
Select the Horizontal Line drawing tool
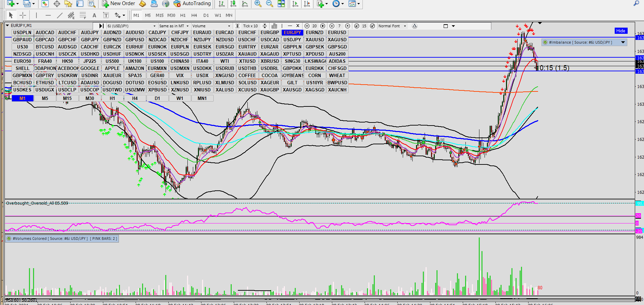pyautogui.click(x=48, y=15)
